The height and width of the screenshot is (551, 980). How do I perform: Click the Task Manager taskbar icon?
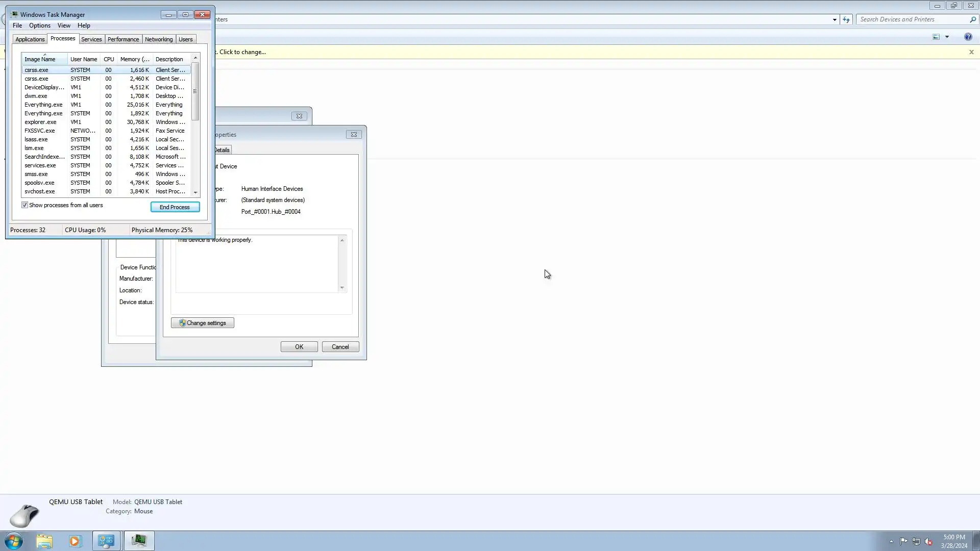(139, 541)
